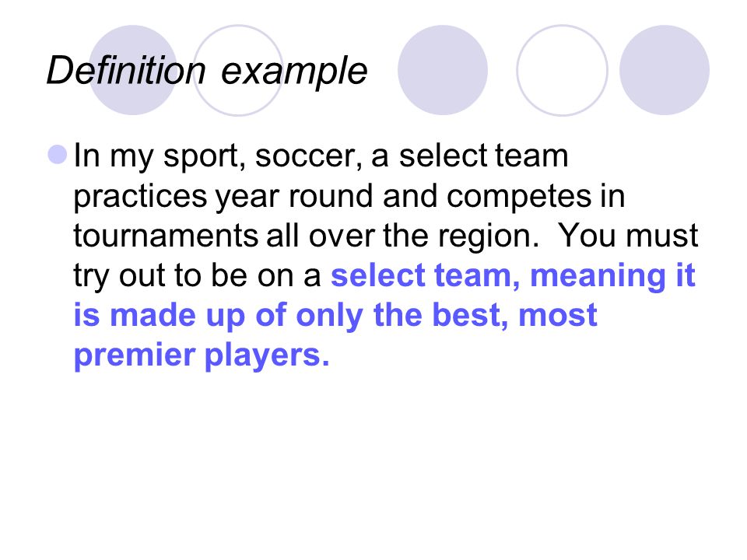747x560 pixels.
Task: Click the word "tournaments" in body text
Action: [x=166, y=236]
